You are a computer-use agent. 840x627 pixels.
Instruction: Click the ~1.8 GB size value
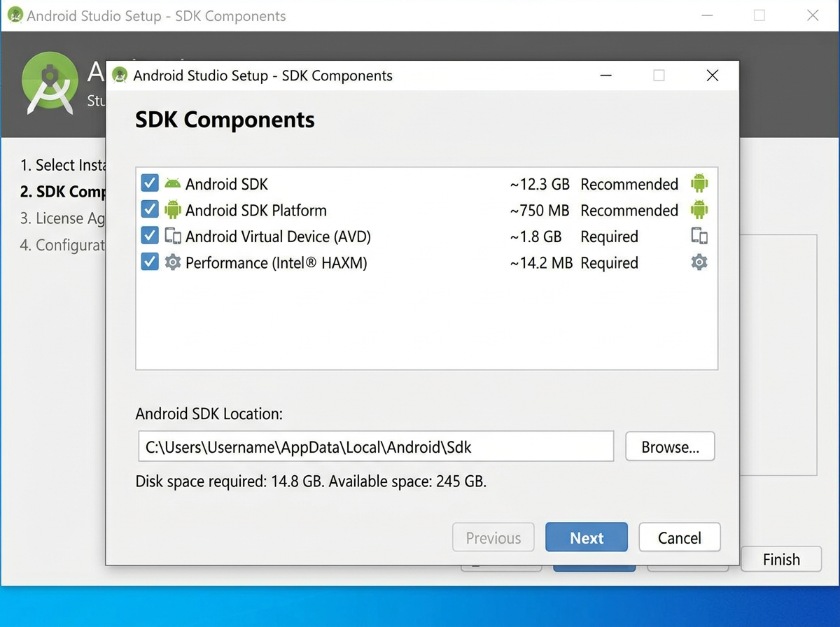click(536, 237)
